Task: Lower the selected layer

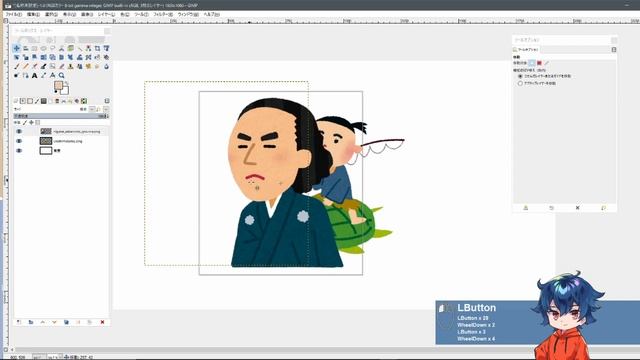Action: (54, 322)
